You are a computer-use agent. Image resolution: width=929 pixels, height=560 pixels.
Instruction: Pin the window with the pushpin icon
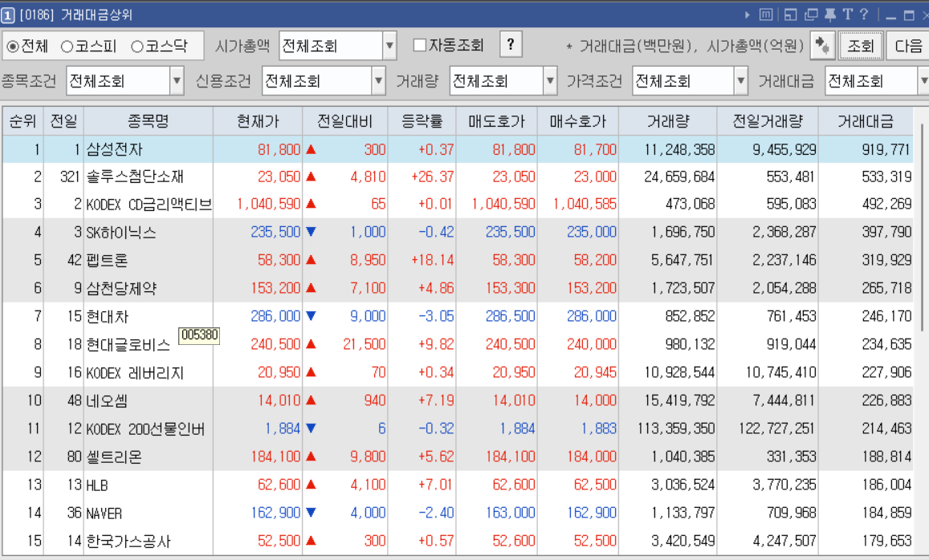pos(830,14)
